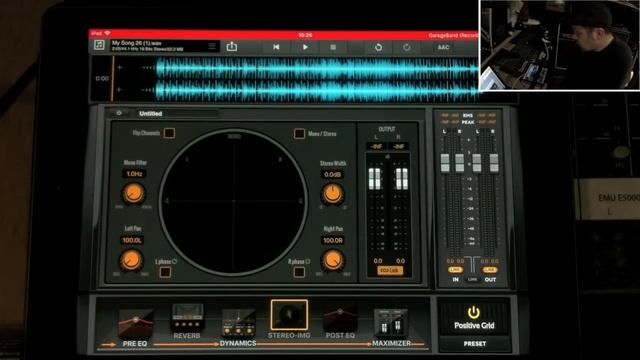Screen dimensions: 640x360
Task: Open the REVERB module
Action: pos(187,321)
